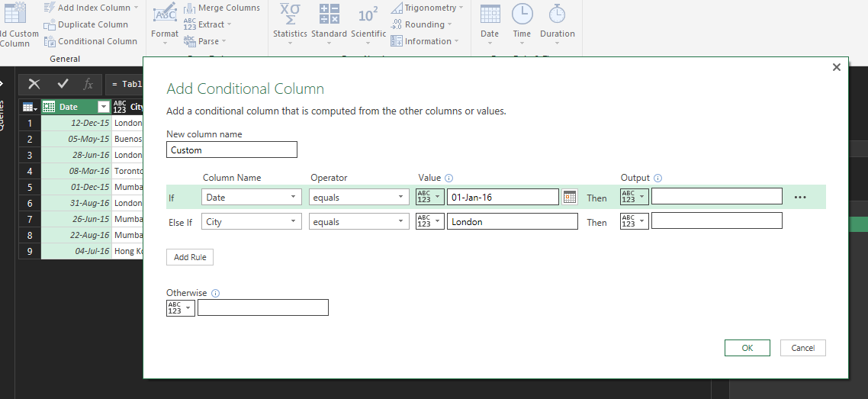Open the Scientific functions menu
The height and width of the screenshot is (399, 868).
[368, 23]
